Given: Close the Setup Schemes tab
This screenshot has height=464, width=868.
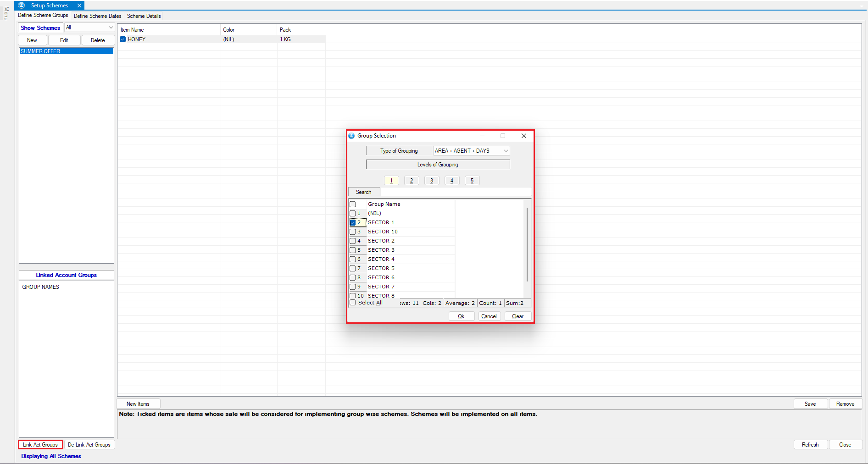Looking at the screenshot, I should coord(79,6).
